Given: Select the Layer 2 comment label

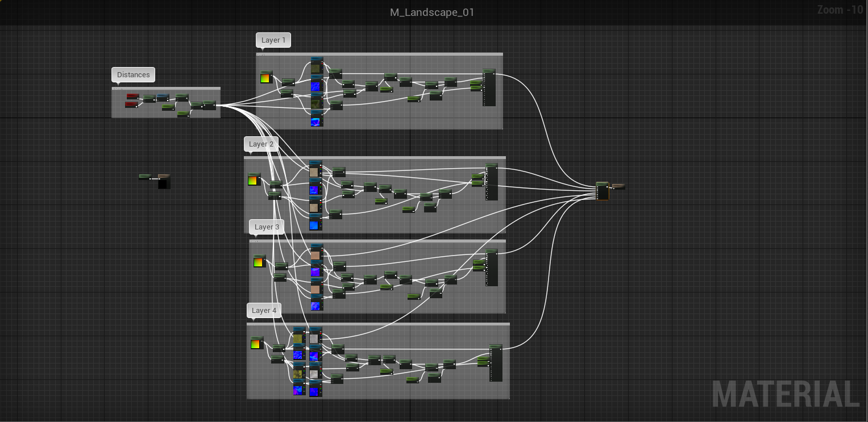Looking at the screenshot, I should 261,144.
